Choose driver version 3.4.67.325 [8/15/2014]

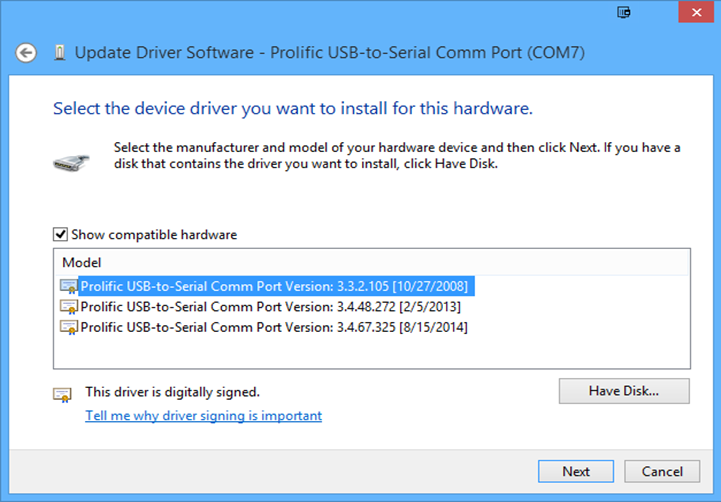pyautogui.click(x=273, y=327)
